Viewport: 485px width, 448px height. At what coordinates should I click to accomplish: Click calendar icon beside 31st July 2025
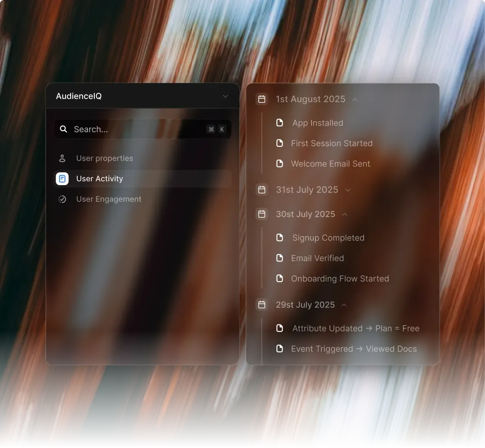coord(262,190)
